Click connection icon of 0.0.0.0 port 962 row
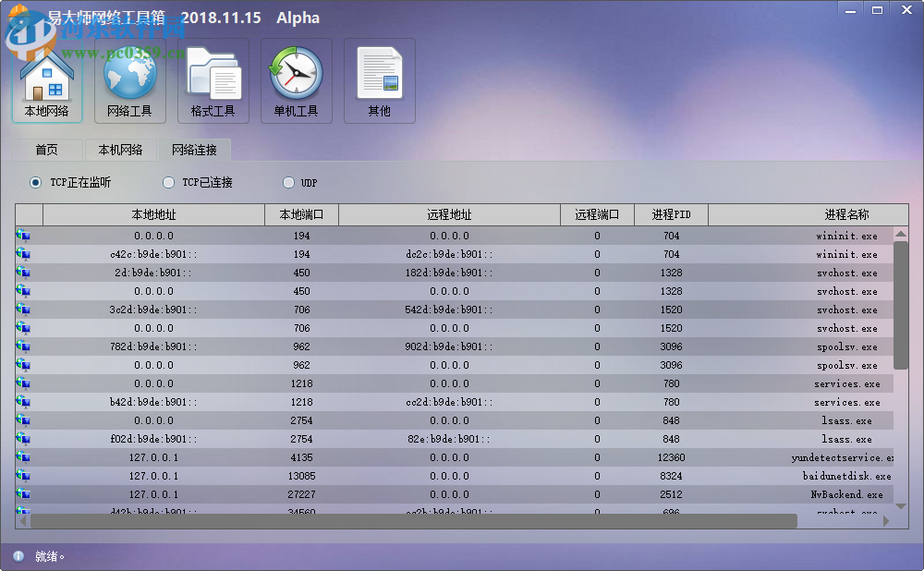 pyautogui.click(x=23, y=365)
